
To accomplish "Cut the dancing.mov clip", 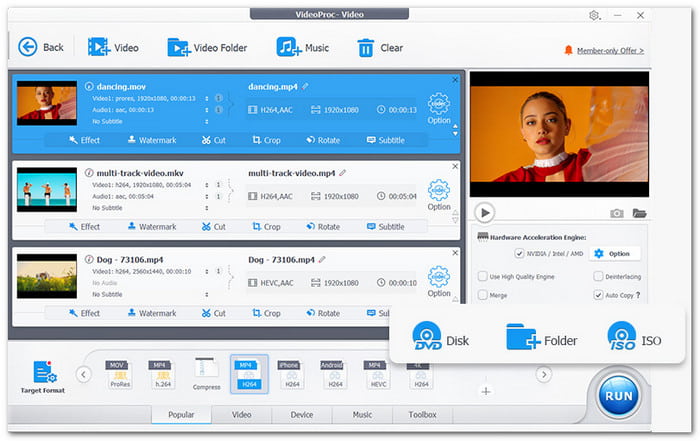I will tap(213, 140).
